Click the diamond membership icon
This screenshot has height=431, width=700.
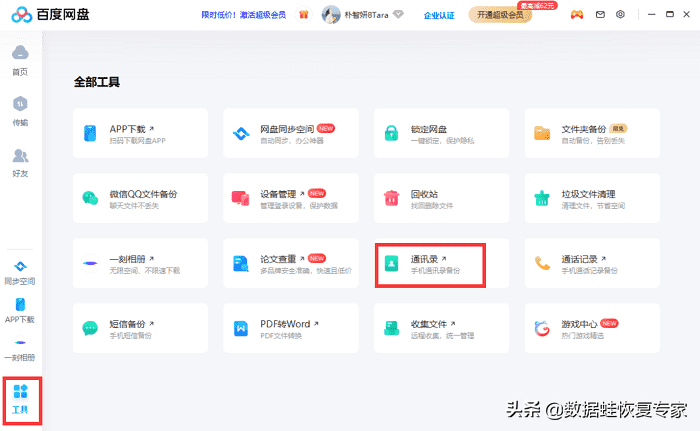coord(399,14)
